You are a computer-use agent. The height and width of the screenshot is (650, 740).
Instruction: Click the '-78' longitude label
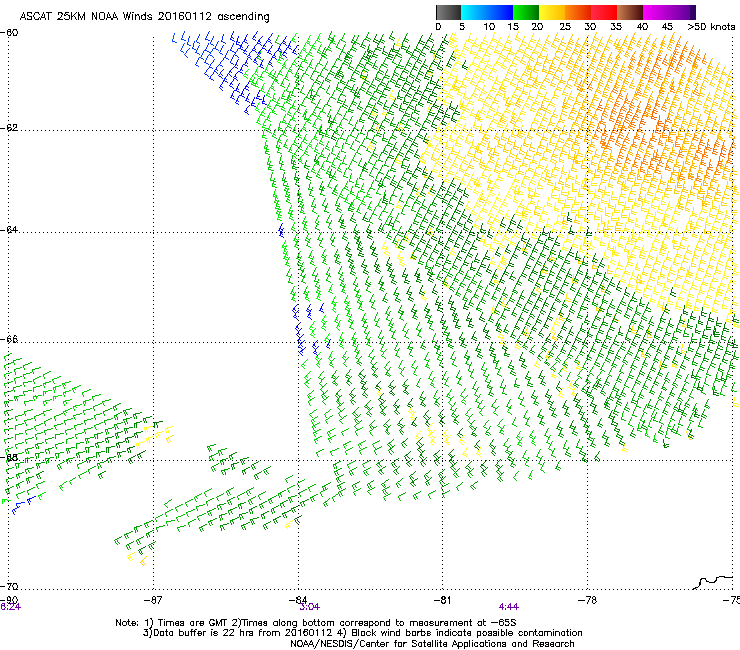(587, 600)
